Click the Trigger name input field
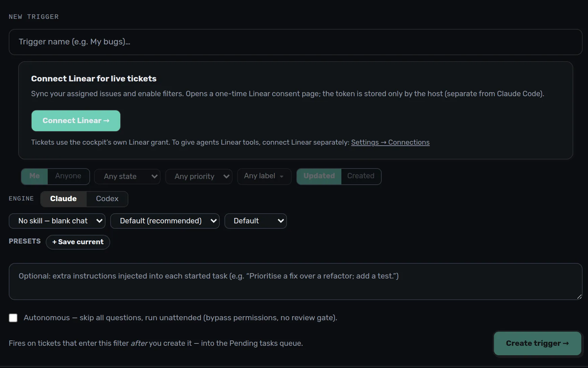 (295, 42)
